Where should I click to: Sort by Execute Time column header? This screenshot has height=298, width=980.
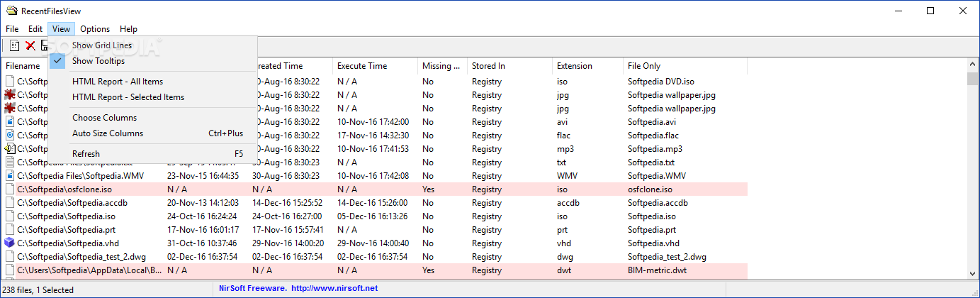pos(375,66)
